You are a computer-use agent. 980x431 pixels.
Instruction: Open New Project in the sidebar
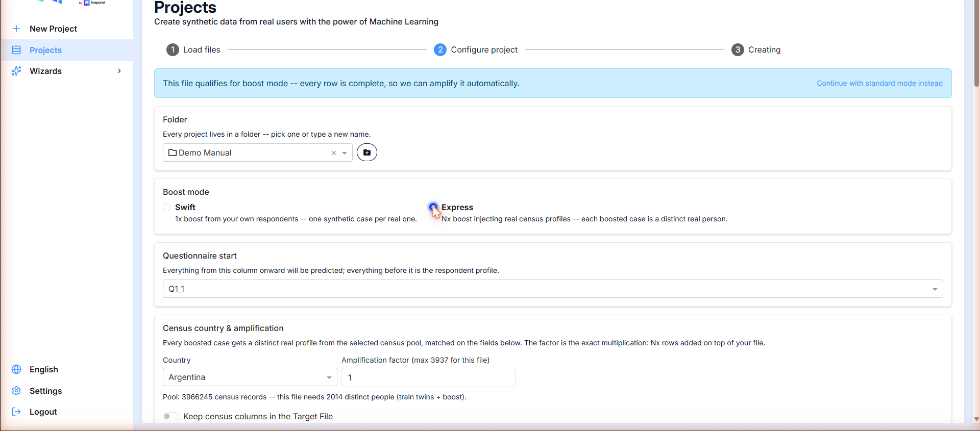tap(67, 29)
